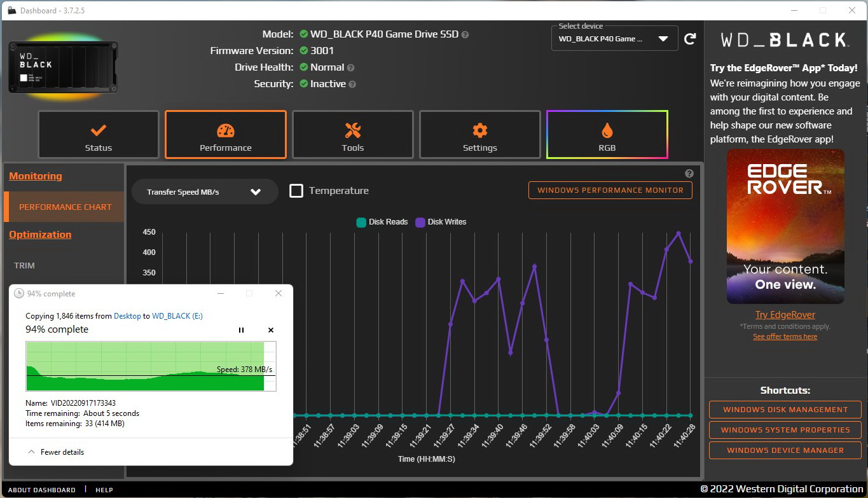Image resolution: width=868 pixels, height=498 pixels.
Task: Click the copy progress speed graph
Action: (x=151, y=366)
